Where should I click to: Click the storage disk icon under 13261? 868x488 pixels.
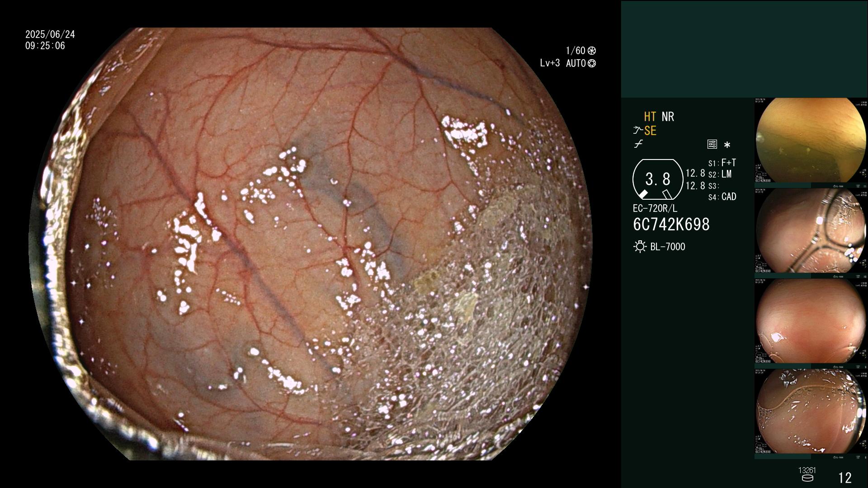(807, 478)
